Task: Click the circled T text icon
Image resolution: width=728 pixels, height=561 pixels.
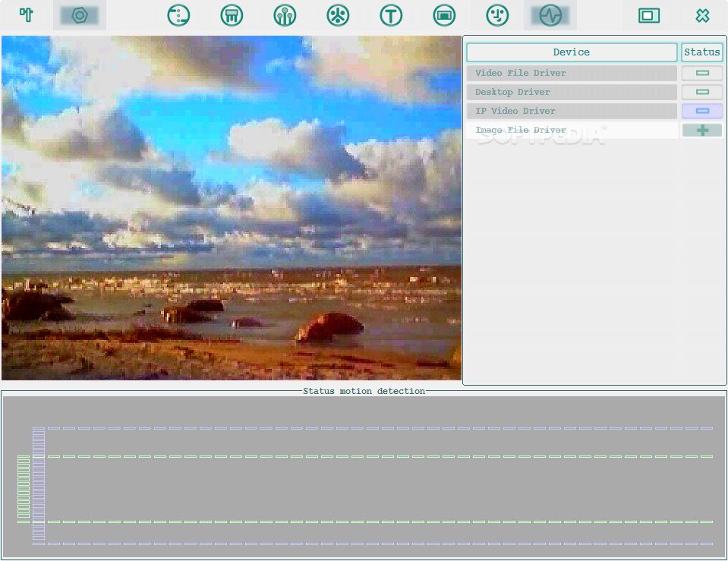Action: [391, 15]
